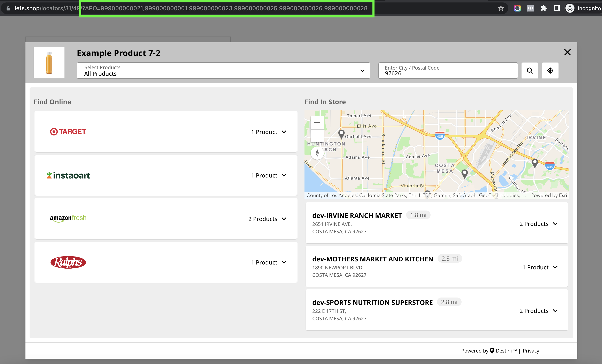Click the Incognito profile icon
Image resolution: width=602 pixels, height=364 pixels.
[x=570, y=8]
